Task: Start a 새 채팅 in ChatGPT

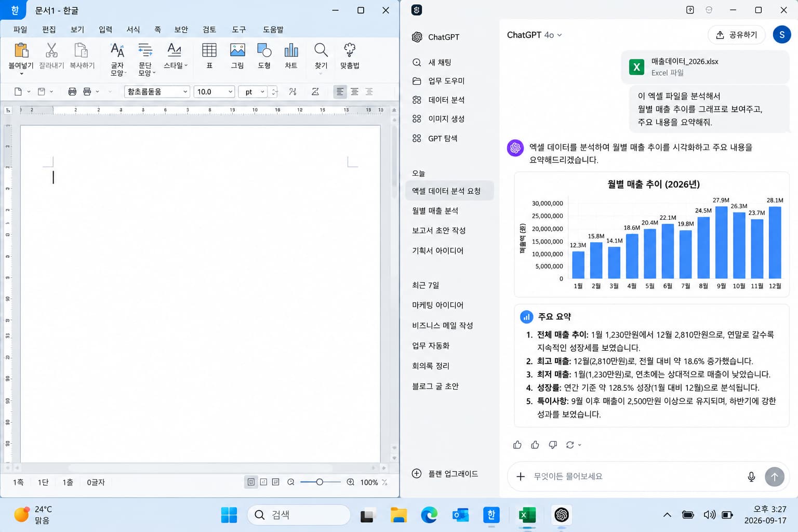Action: coord(432,62)
